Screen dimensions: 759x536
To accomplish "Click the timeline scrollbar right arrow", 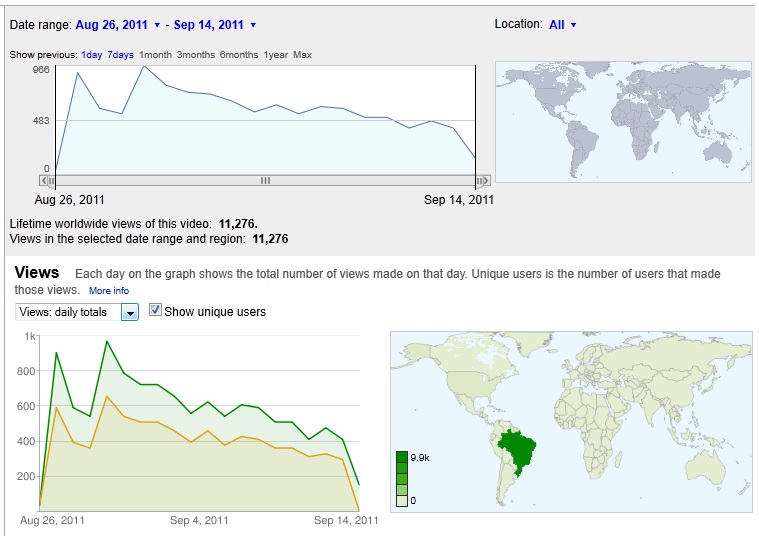I will pos(483,181).
